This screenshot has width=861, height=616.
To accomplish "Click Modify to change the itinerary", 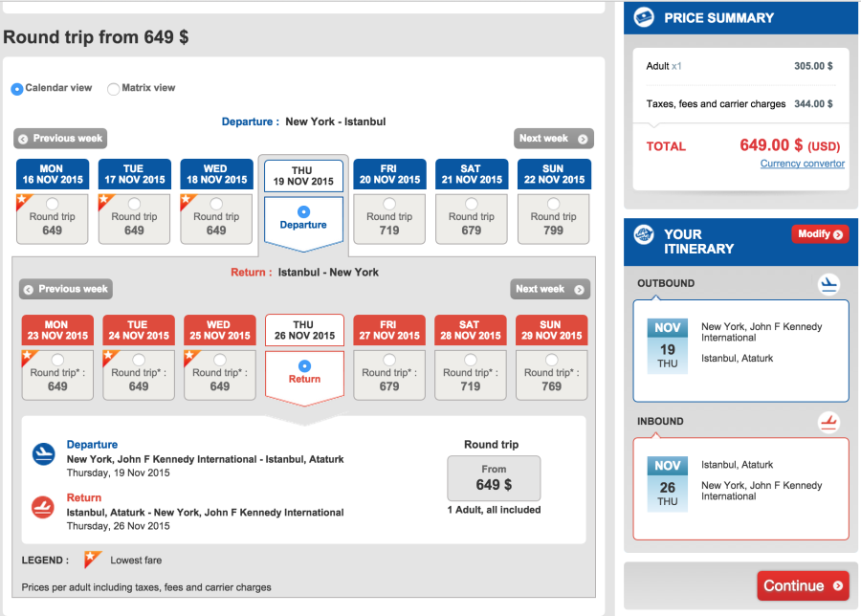I will pyautogui.click(x=820, y=234).
